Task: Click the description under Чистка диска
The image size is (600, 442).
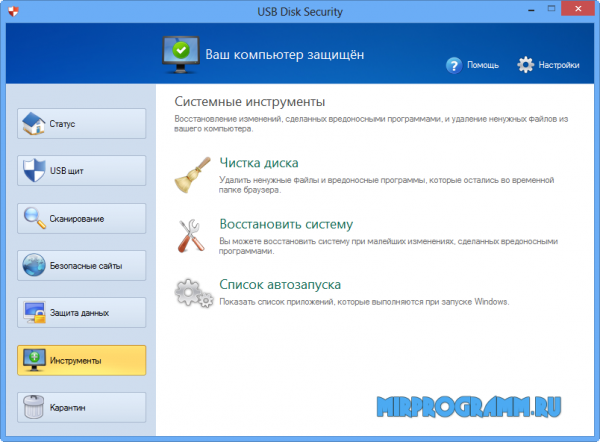Action: (x=386, y=185)
